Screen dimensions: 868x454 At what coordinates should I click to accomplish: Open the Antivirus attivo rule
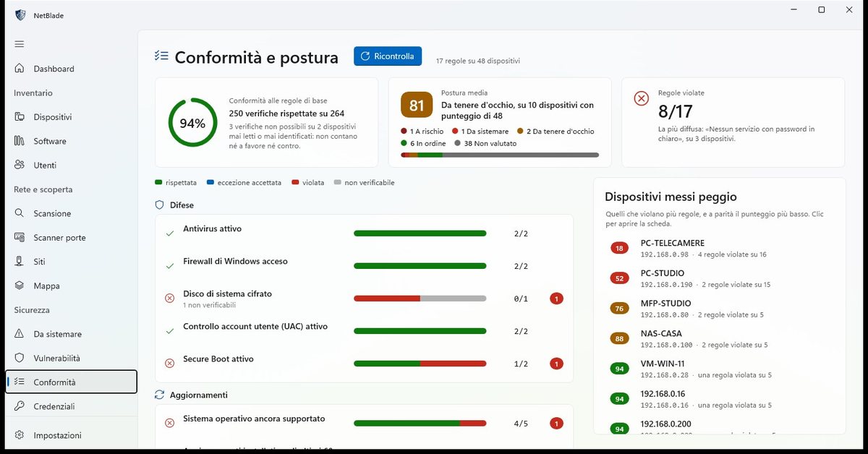364,234
